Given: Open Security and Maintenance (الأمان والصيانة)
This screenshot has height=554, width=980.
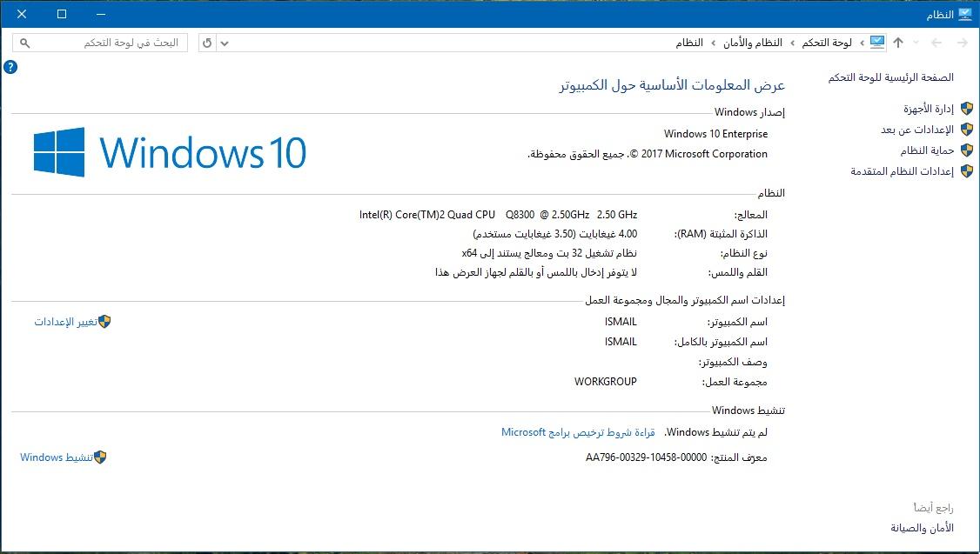Looking at the screenshot, I should pos(923,529).
